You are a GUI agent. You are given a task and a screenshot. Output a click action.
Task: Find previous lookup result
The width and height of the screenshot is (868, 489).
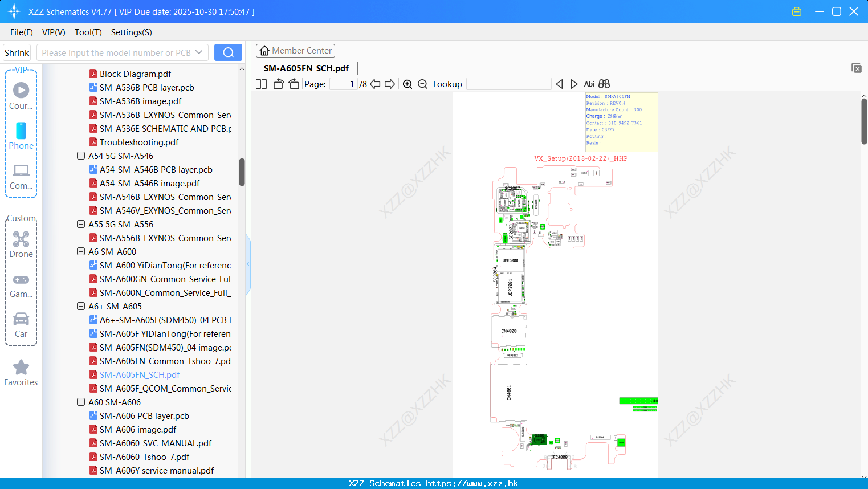coord(559,84)
